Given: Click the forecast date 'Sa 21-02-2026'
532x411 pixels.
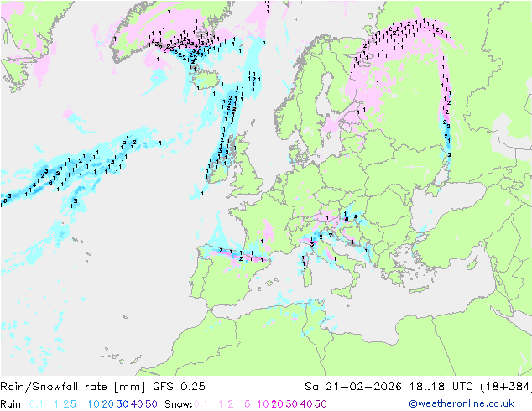Looking at the screenshot, I should (353, 387).
